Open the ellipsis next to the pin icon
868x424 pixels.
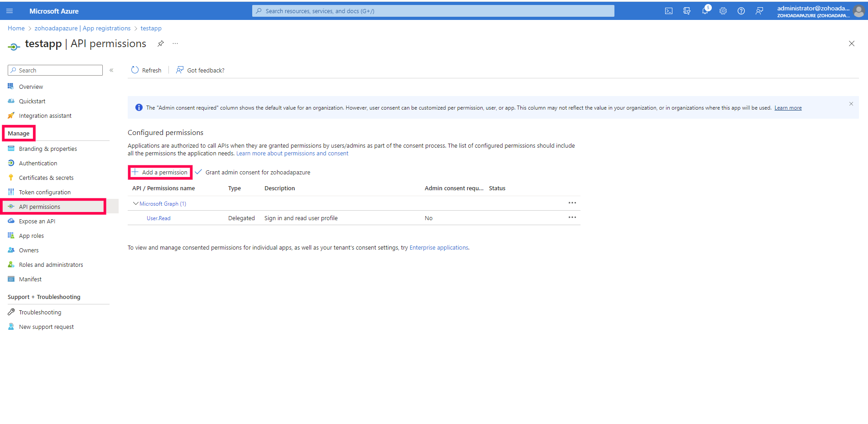click(x=175, y=43)
